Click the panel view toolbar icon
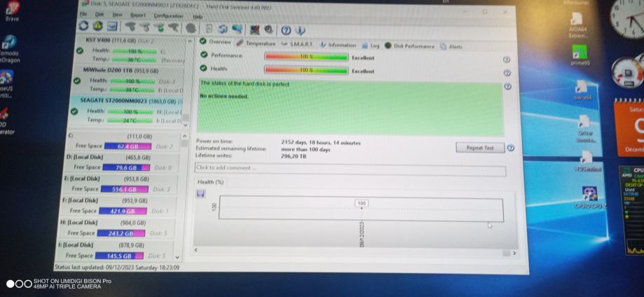644x297 pixels. (x=112, y=27)
